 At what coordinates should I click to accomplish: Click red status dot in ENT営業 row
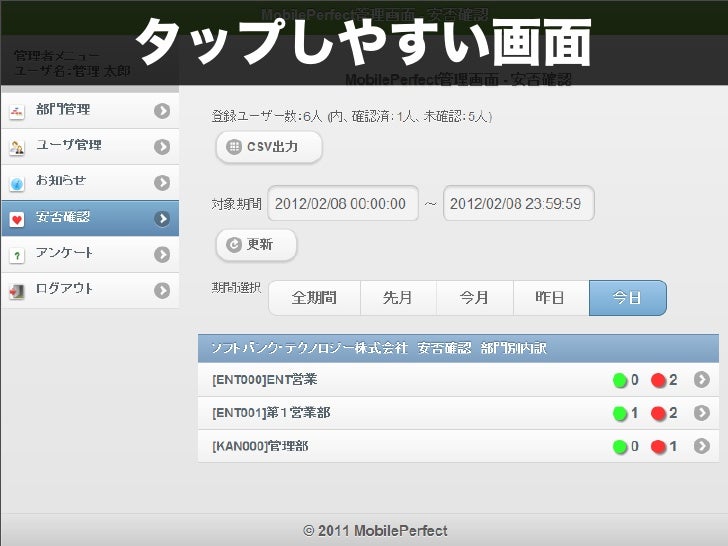pyautogui.click(x=658, y=380)
